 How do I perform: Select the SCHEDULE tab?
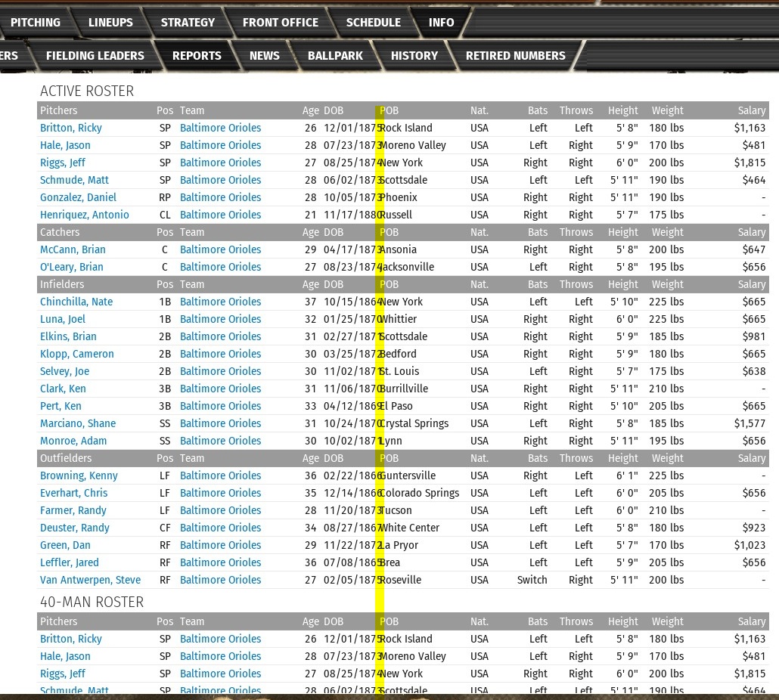[x=373, y=23]
